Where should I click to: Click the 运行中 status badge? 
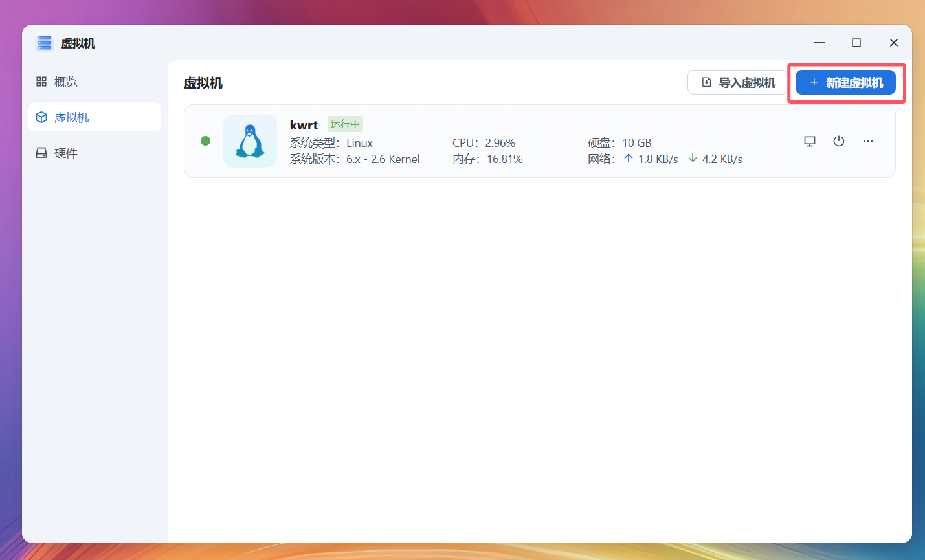345,124
